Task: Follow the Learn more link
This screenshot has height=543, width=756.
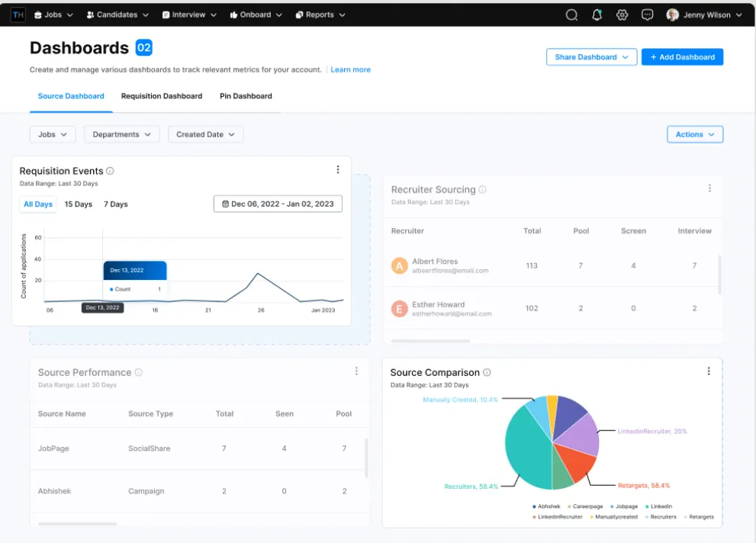Action: click(350, 69)
